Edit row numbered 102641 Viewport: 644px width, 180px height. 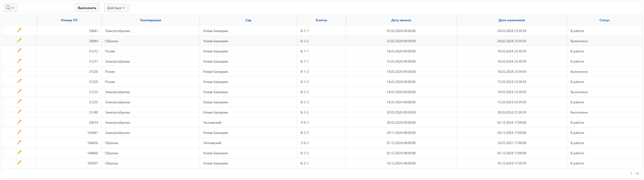[19, 132]
